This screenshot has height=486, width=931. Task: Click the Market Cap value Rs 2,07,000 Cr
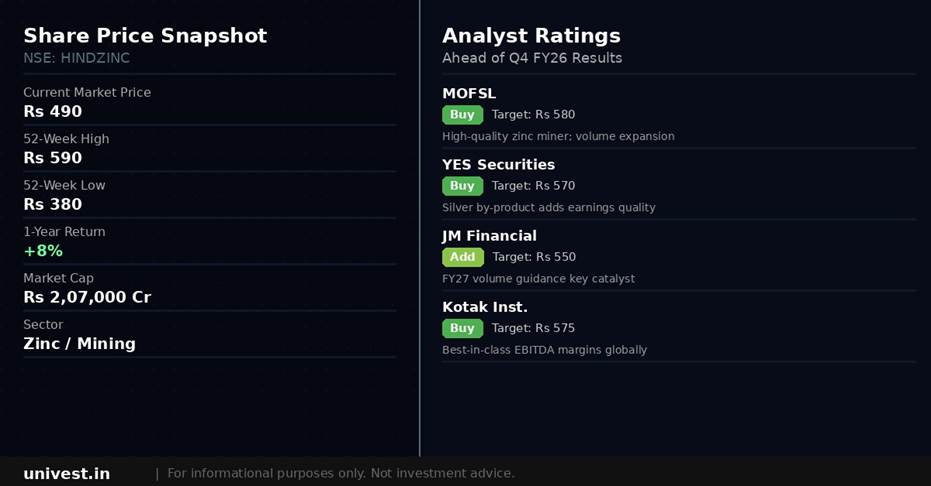[87, 297]
